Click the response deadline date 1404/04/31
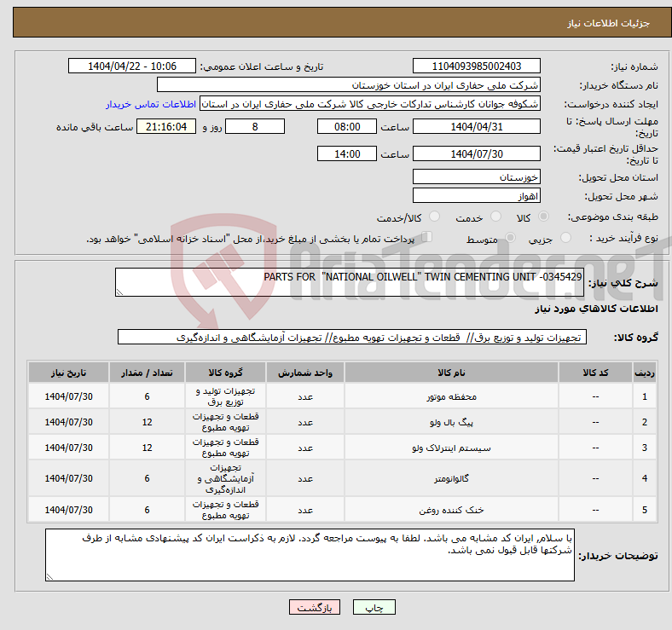This screenshot has height=630, width=672. point(477,126)
